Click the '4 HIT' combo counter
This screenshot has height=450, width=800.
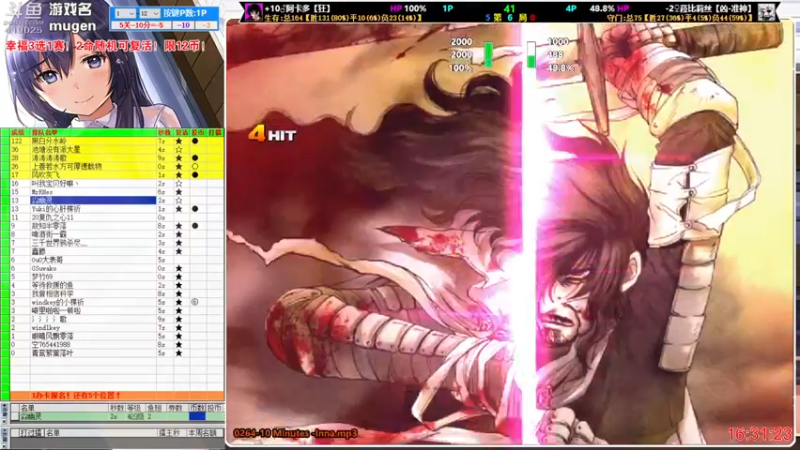point(272,134)
